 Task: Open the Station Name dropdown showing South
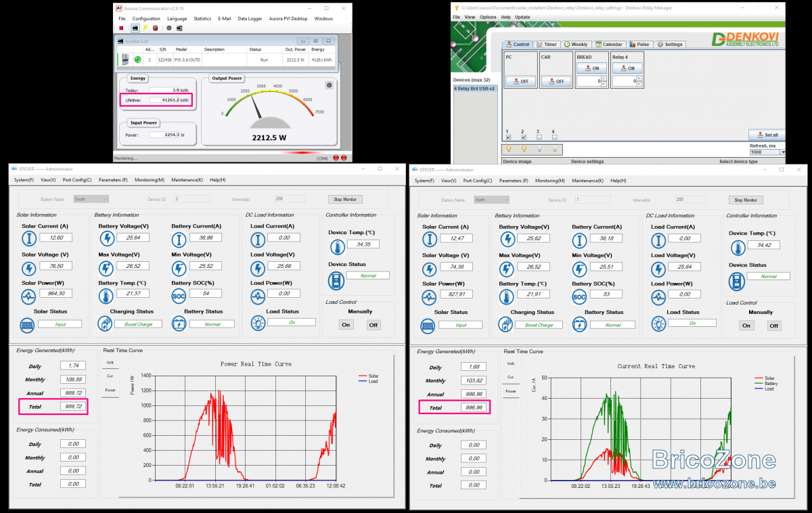click(x=91, y=199)
